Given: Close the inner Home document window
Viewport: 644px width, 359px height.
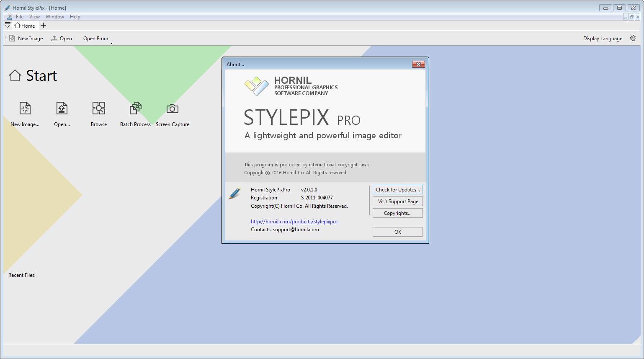Looking at the screenshot, I should (638, 17).
